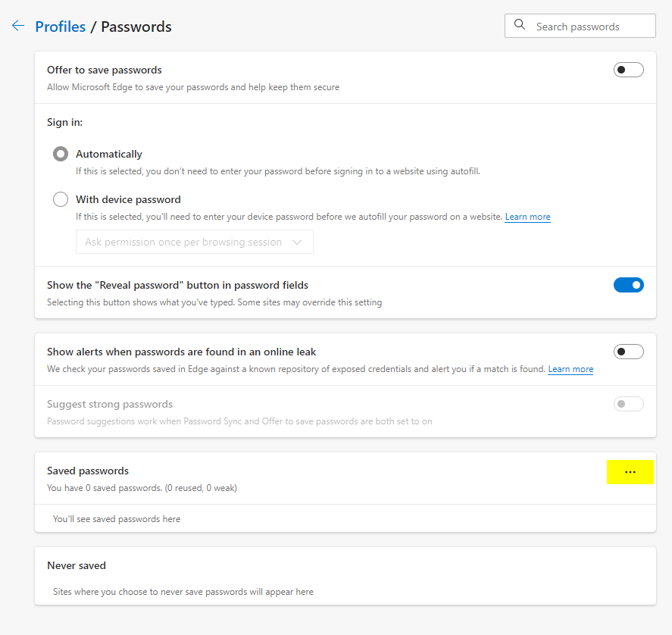Image resolution: width=672 pixels, height=635 pixels.
Task: Toggle Offer to save passwords switch
Action: coord(628,70)
